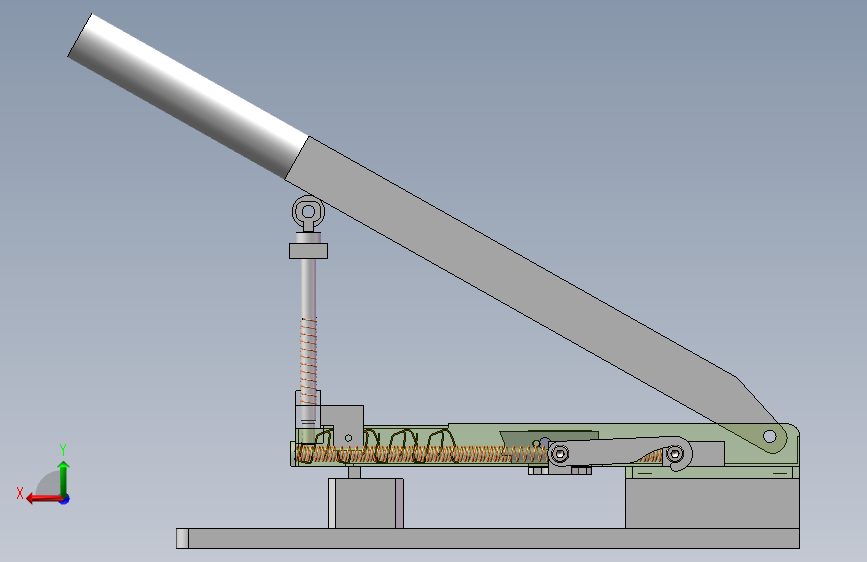
Task: Select the pivot hole at lever's lower end
Action: (770, 436)
